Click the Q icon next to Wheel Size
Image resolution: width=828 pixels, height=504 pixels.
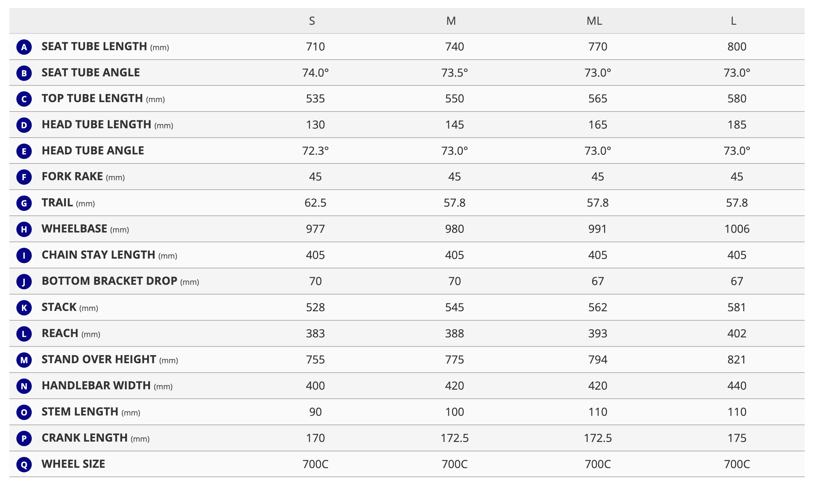[x=24, y=465]
